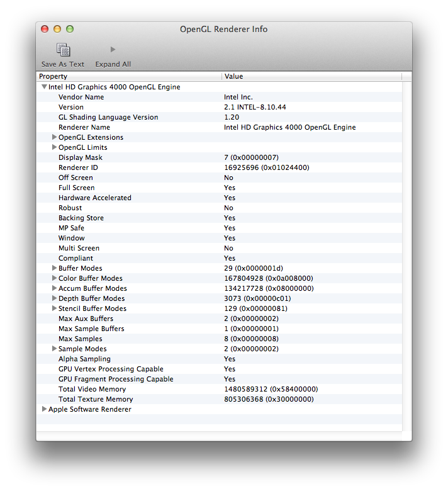
Task: Select the Hardware Accelerated row
Action: click(219, 198)
